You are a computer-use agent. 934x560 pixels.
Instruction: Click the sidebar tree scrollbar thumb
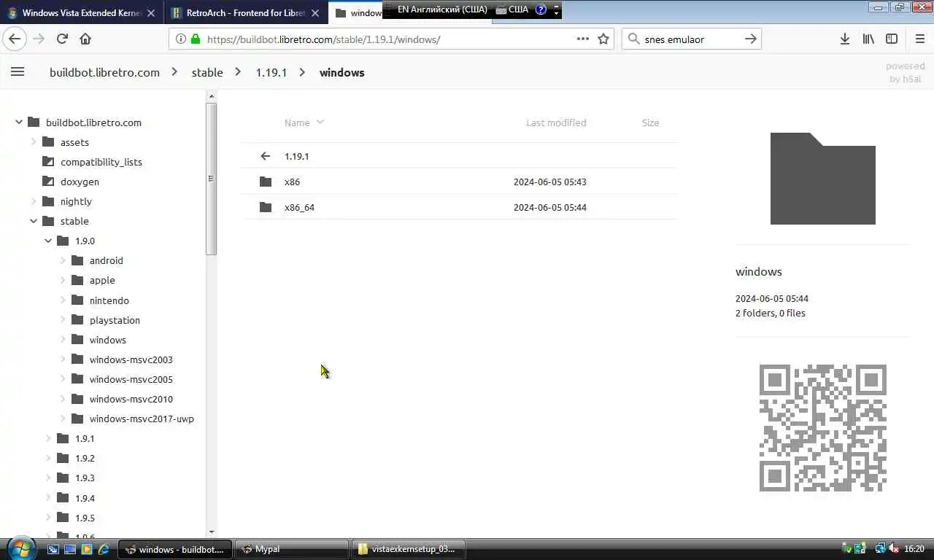pos(212,179)
